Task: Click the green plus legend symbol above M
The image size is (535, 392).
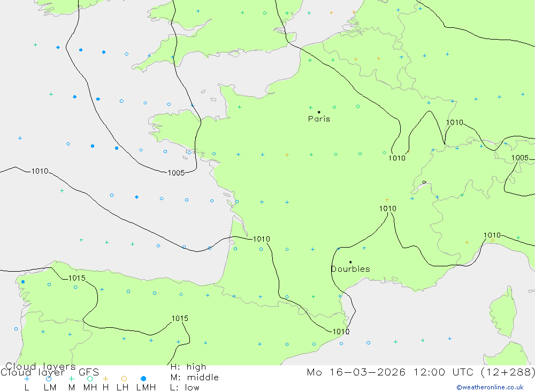Action: (x=71, y=379)
